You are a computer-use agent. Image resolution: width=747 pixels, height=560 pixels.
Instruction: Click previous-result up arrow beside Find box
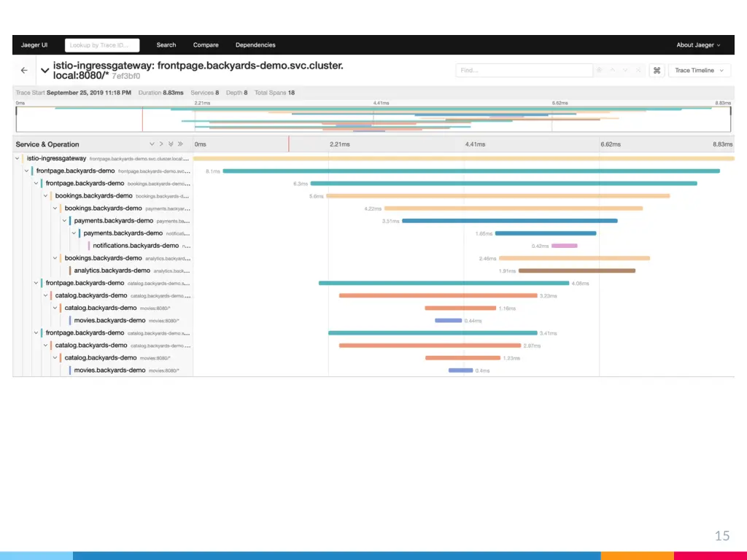[x=613, y=71]
